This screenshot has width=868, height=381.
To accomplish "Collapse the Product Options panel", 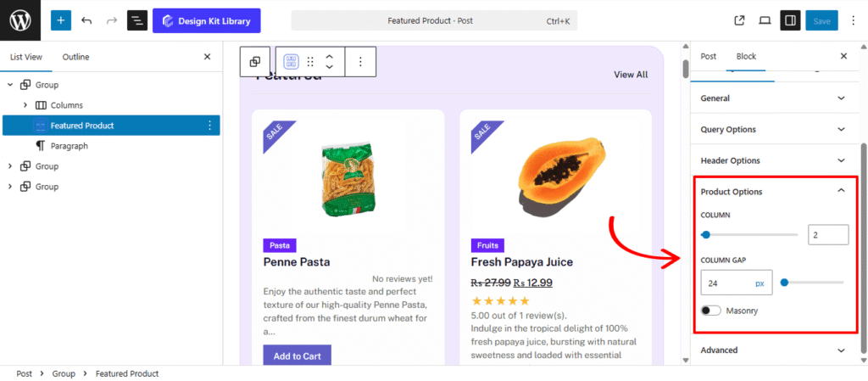I will [840, 191].
